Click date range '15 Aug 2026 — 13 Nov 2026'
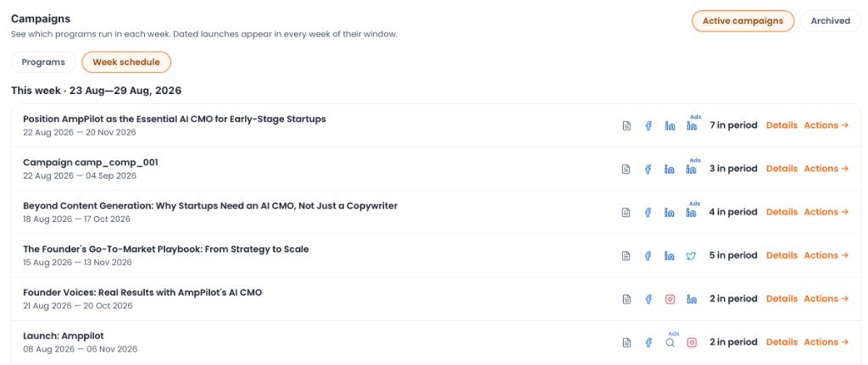This screenshot has height=365, width=868. click(x=77, y=263)
